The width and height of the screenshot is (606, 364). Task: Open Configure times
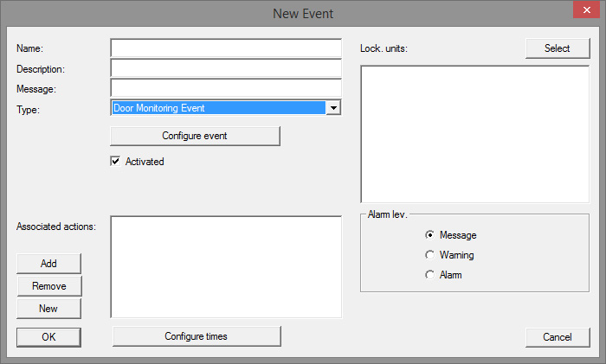click(197, 336)
